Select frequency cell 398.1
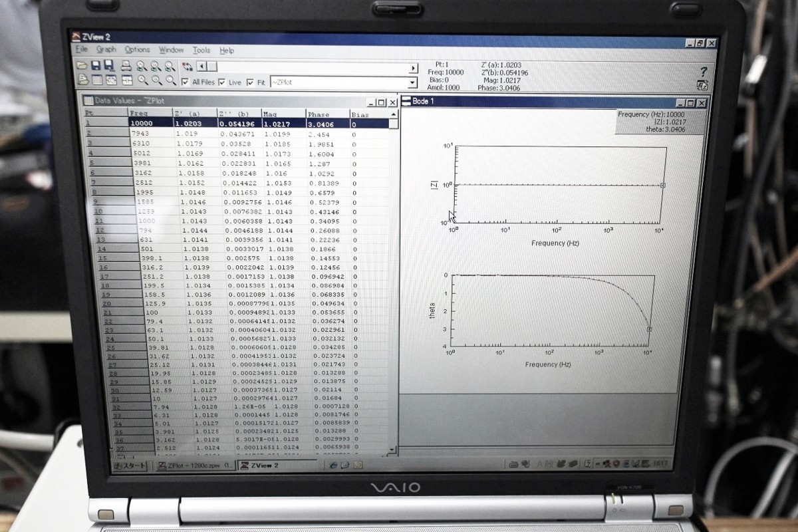The height and width of the screenshot is (532, 798). tap(162, 258)
